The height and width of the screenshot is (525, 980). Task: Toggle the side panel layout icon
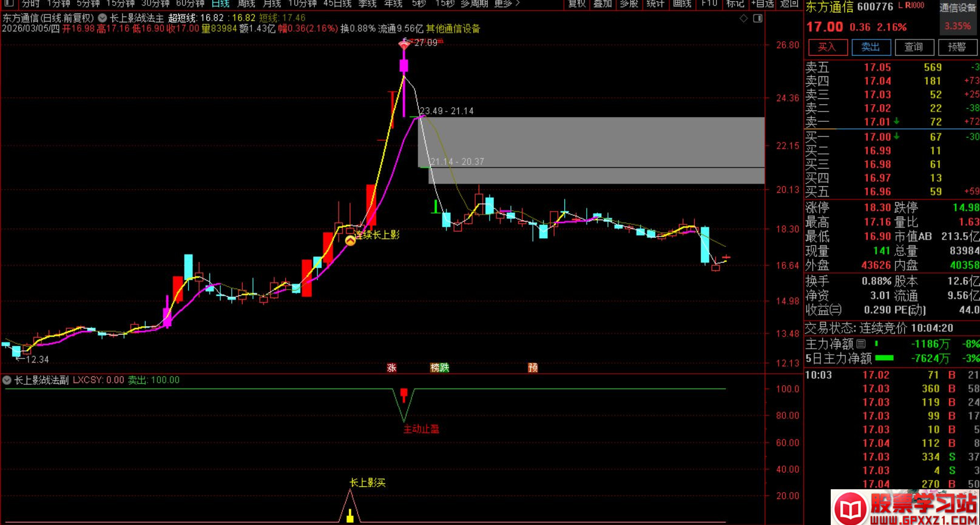758,19
